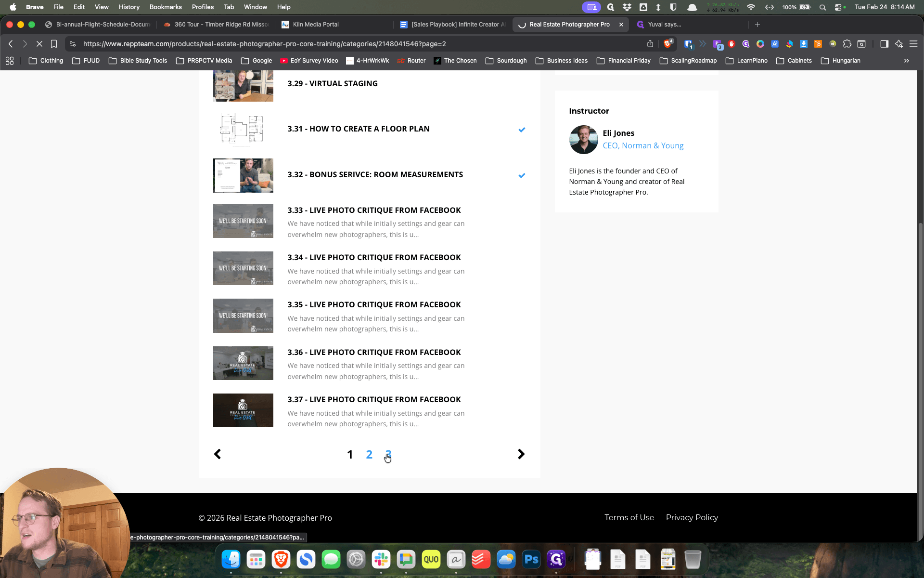Click CEO, Norman & Young link

pyautogui.click(x=643, y=145)
